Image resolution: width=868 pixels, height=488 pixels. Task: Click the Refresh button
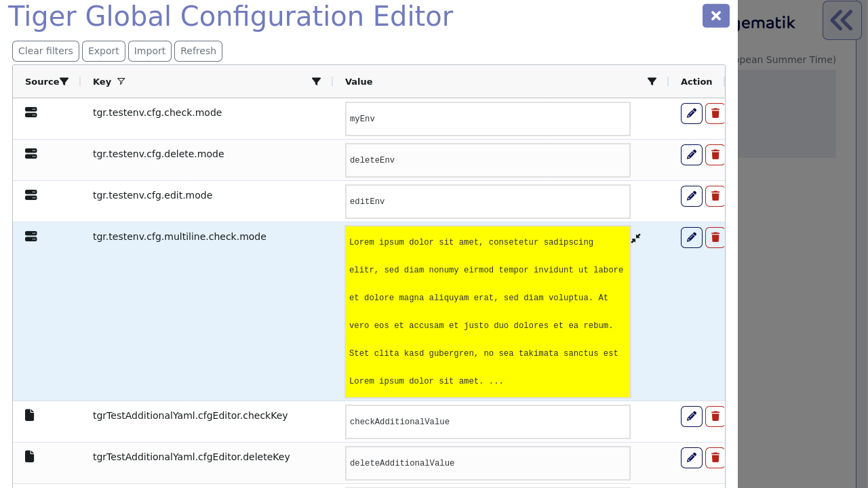click(x=198, y=51)
